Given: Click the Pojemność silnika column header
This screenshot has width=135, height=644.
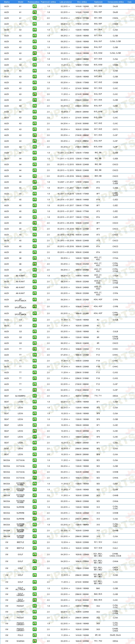Looking at the screenshot, I should point(48,2).
